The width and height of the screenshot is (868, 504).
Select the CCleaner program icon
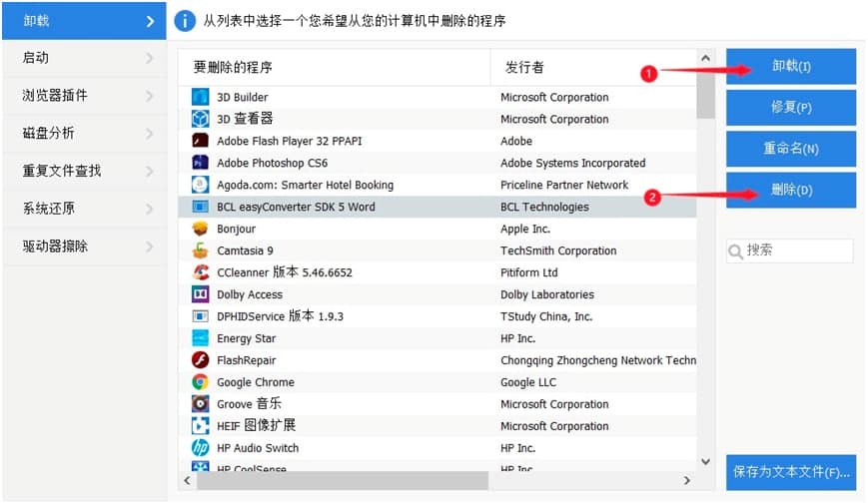200,272
